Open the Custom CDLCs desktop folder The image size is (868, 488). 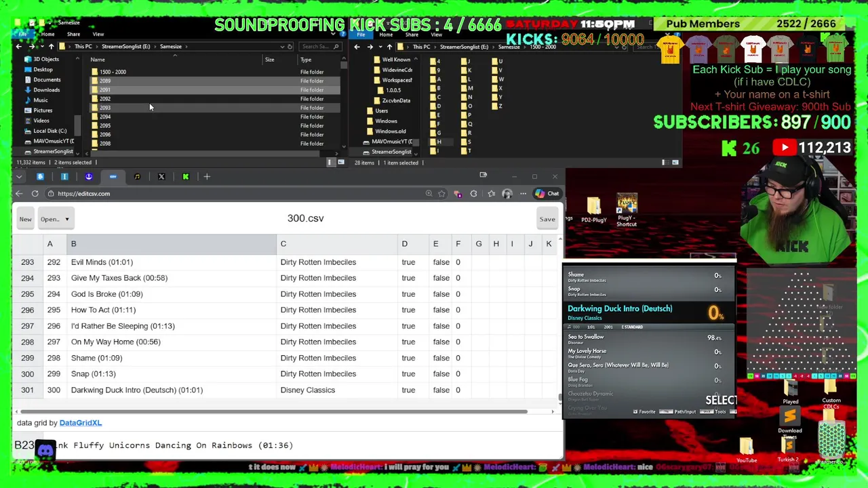(x=831, y=394)
